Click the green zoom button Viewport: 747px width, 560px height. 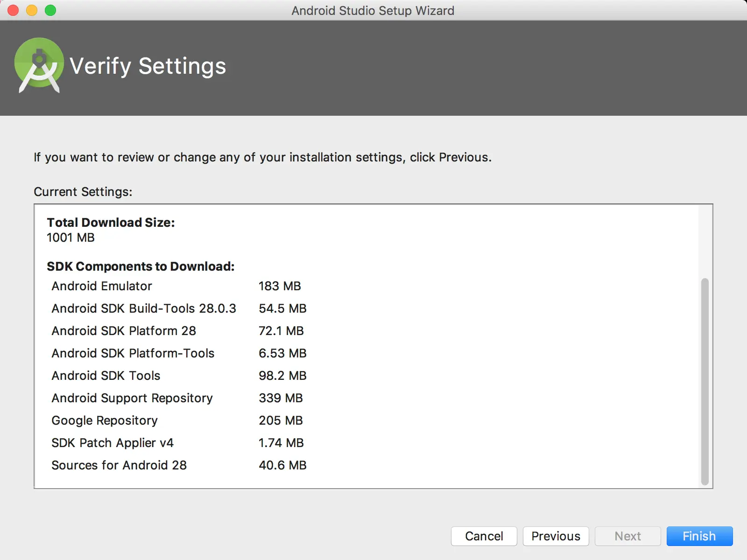(x=51, y=10)
